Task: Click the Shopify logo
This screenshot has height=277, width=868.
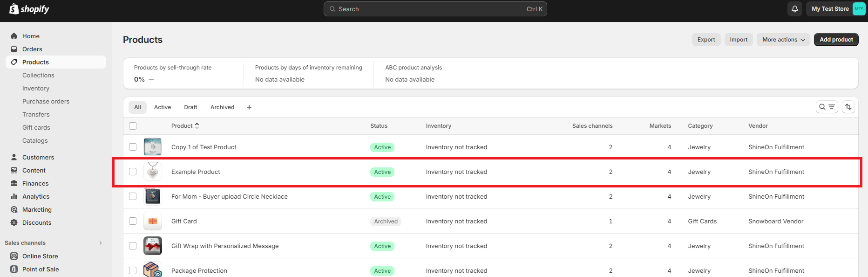Action: 29,9
